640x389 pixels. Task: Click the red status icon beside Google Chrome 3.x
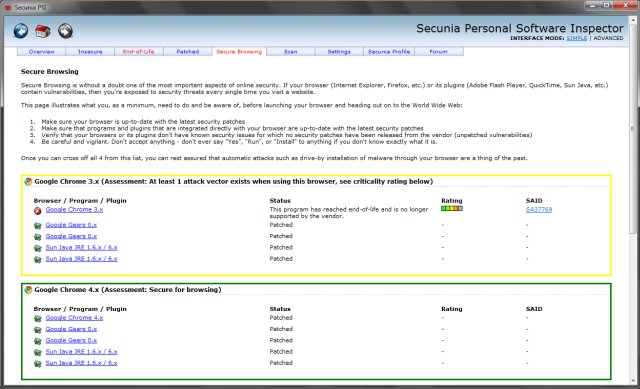pyautogui.click(x=38, y=211)
